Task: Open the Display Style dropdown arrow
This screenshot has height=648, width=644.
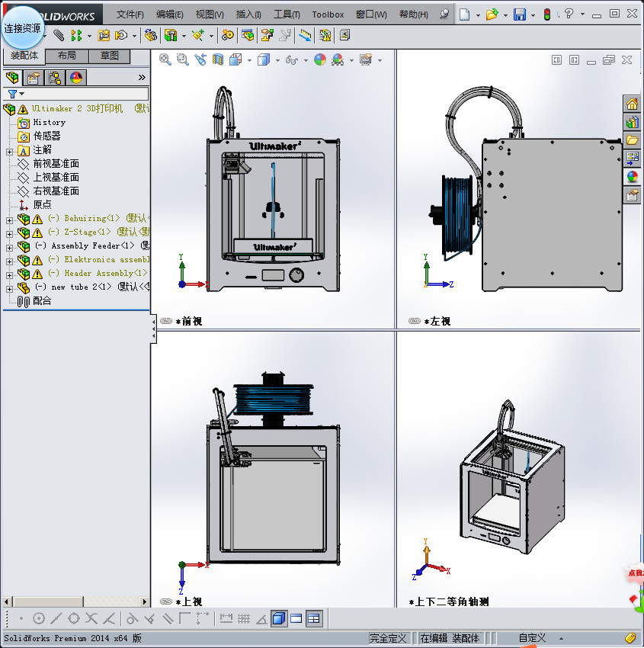Action: [277, 60]
